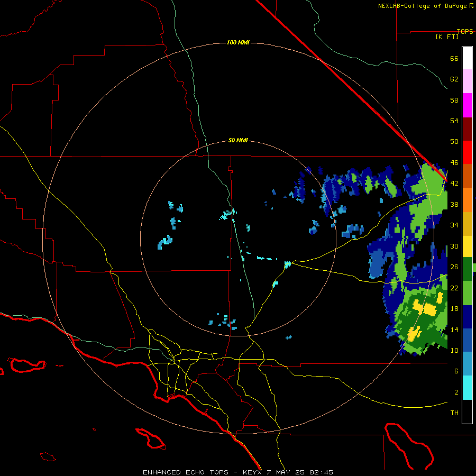Click the TOPS legend heading
The height and width of the screenshot is (476, 476).
click(x=465, y=32)
